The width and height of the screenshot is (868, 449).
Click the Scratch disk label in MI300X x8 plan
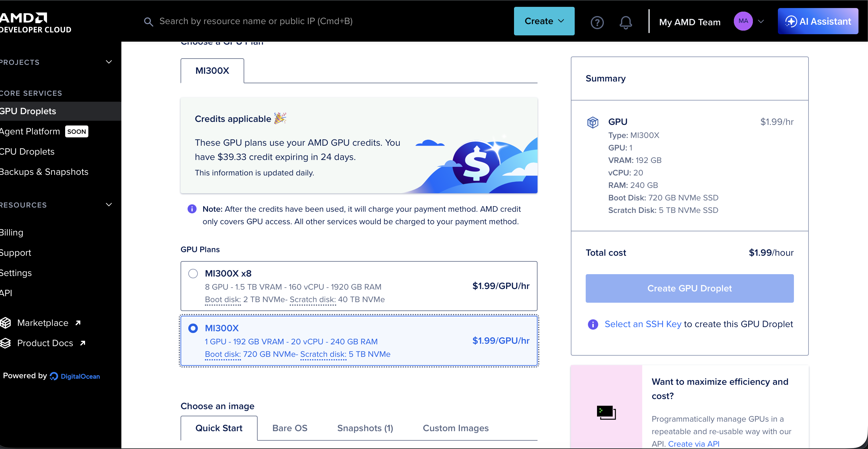tap(313, 299)
